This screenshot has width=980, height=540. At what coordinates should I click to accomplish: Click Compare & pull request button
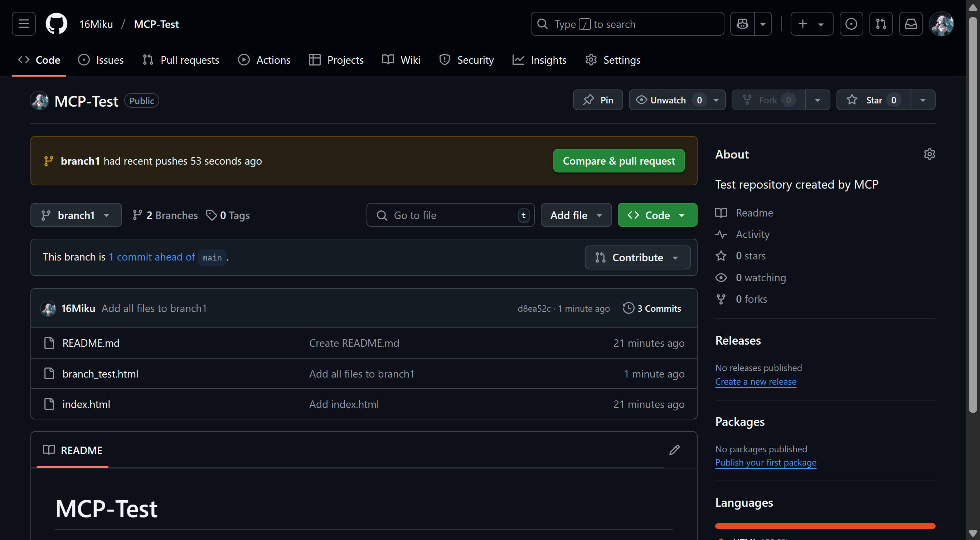[618, 161]
